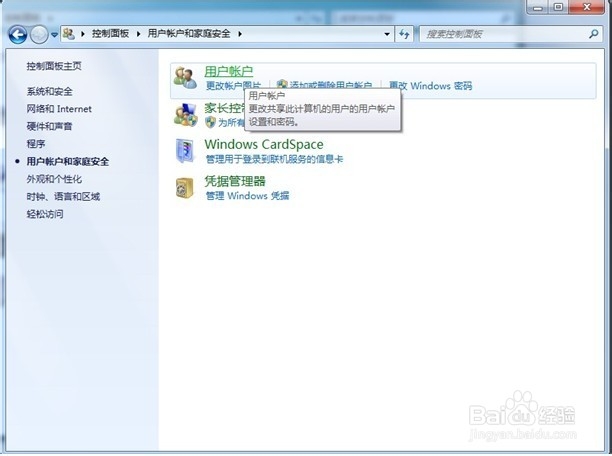Screen dimensions: 612x456
Task: Click 添加或删除用户帐户 link
Action: coord(331,85)
